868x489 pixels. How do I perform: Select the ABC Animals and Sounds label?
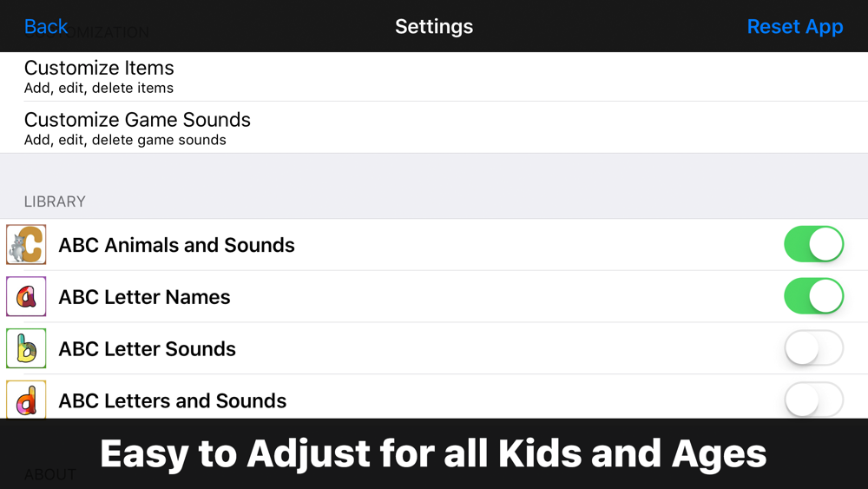(x=176, y=245)
